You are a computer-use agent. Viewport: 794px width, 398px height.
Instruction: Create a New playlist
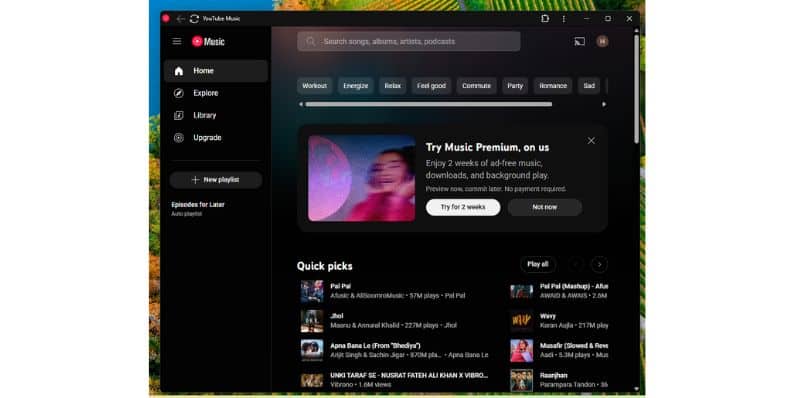[x=216, y=180]
